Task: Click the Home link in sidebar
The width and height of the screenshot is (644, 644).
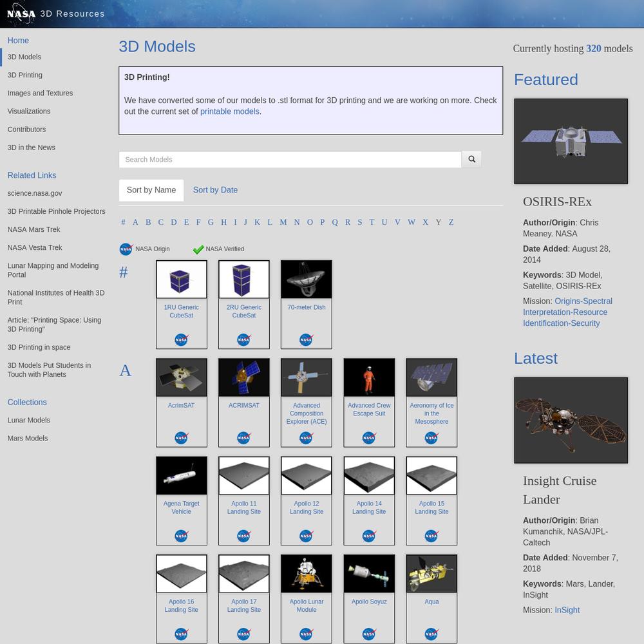Action: [18, 41]
